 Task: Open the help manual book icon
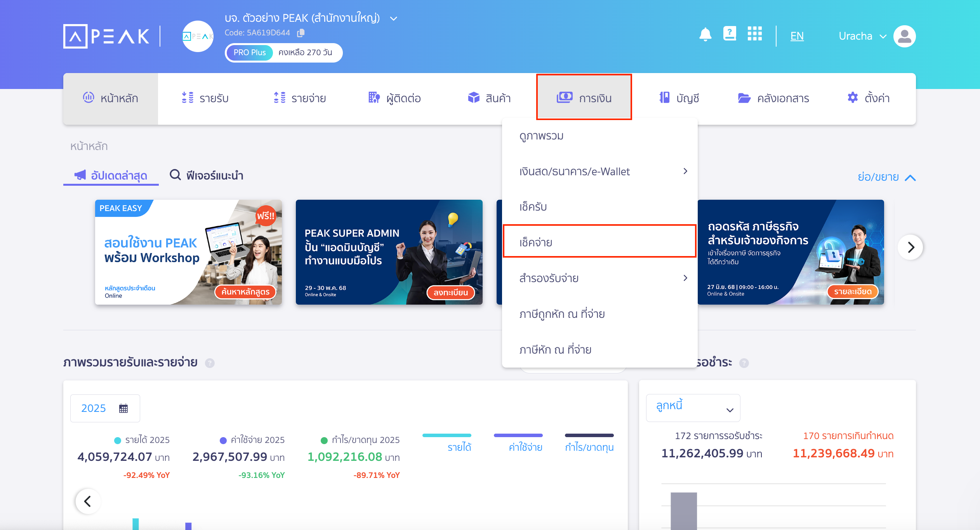point(729,34)
